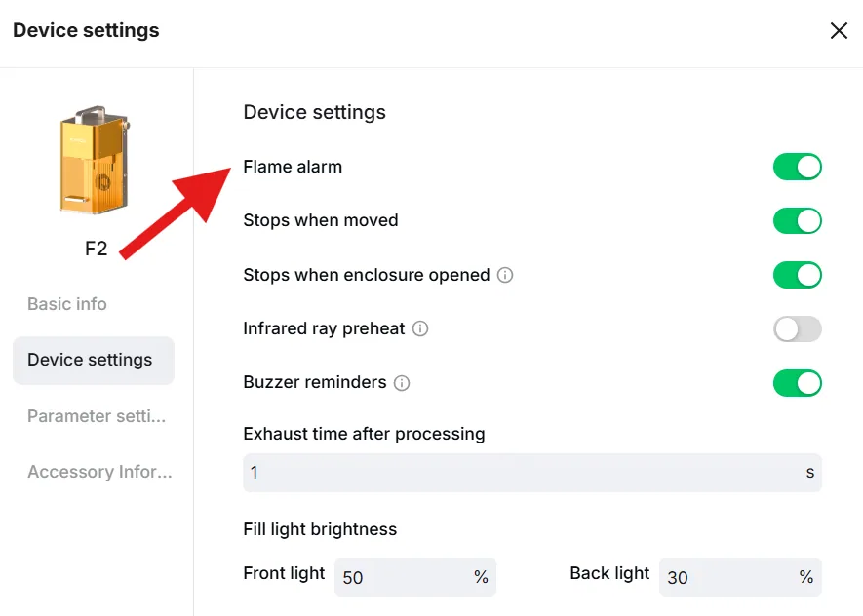Click the info icon beside Buzzer reminders
The image size is (863, 616).
402,382
